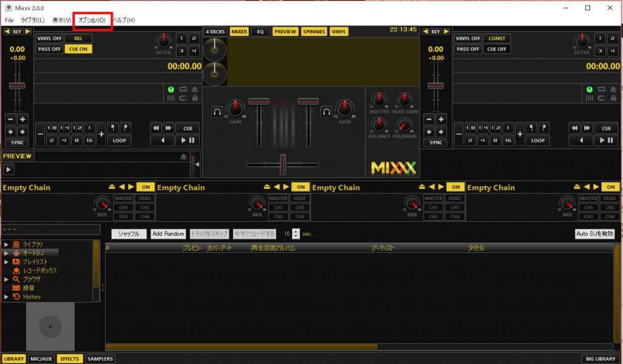Image resolution: width=623 pixels, height=364 pixels.
Task: Click left deck CUE button
Action: (187, 128)
